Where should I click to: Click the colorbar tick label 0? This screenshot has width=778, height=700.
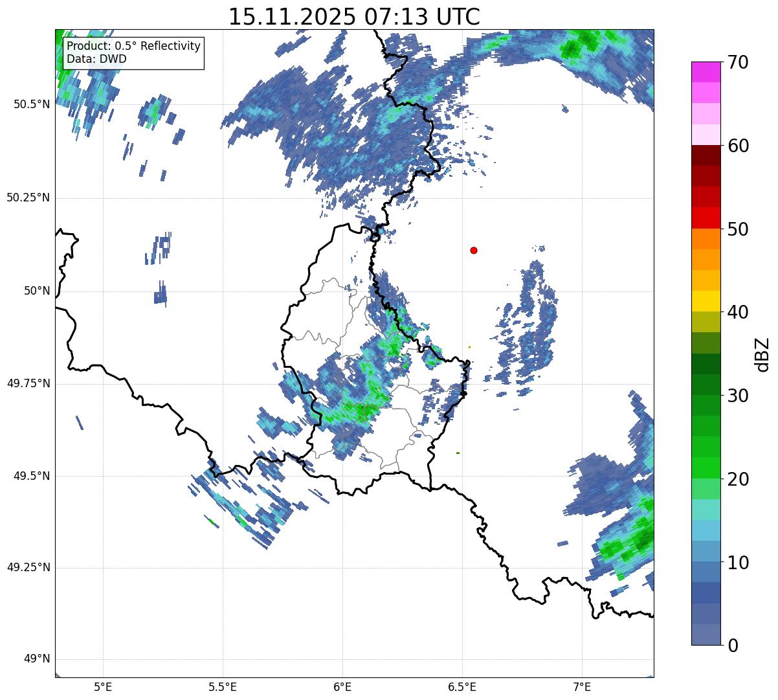pos(733,646)
